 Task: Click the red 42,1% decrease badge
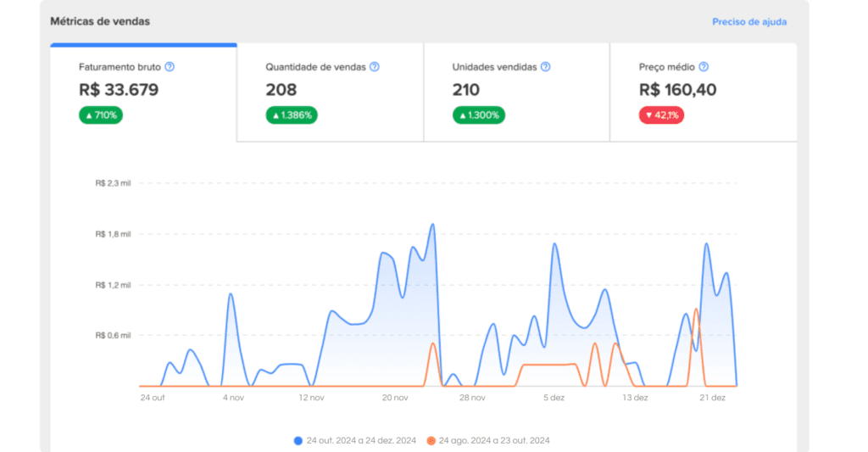pyautogui.click(x=661, y=115)
